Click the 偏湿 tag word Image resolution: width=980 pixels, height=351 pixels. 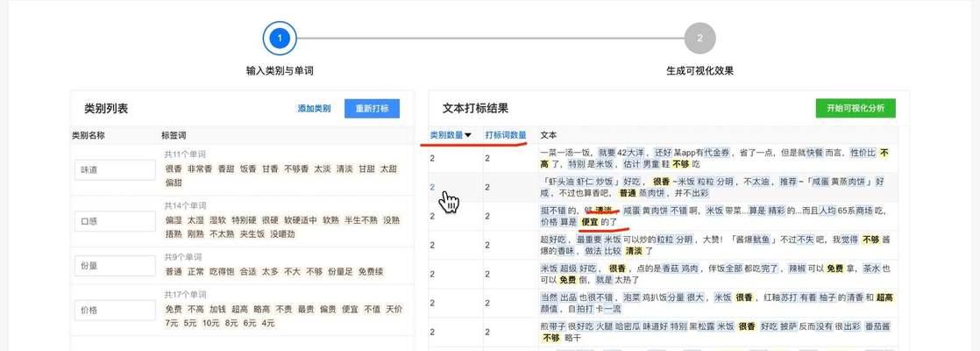click(174, 220)
